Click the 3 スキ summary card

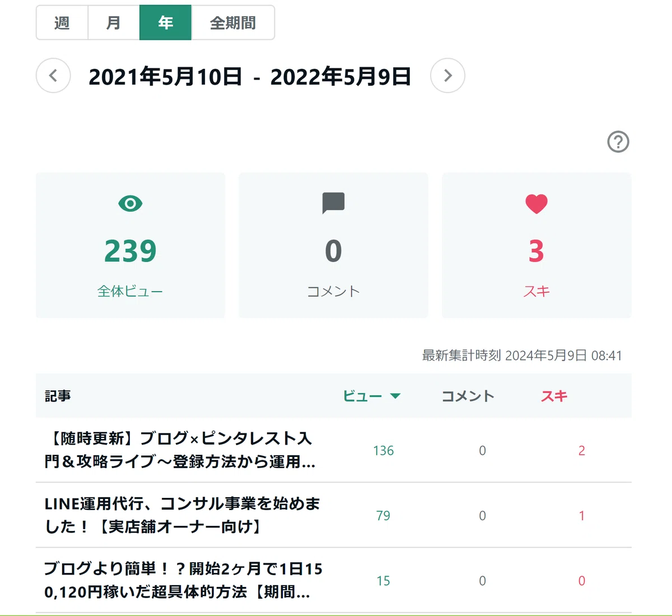pos(536,245)
